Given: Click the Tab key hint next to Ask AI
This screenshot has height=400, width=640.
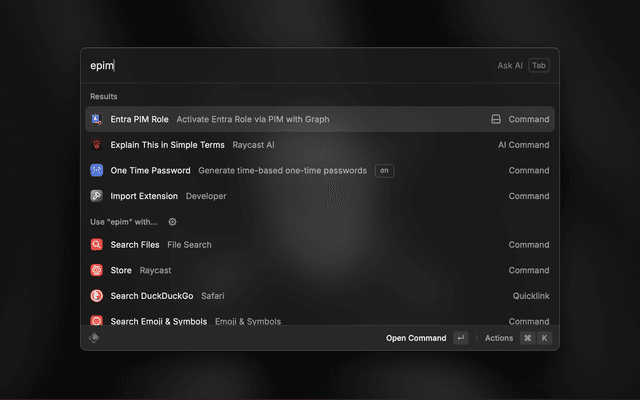Looking at the screenshot, I should (539, 66).
